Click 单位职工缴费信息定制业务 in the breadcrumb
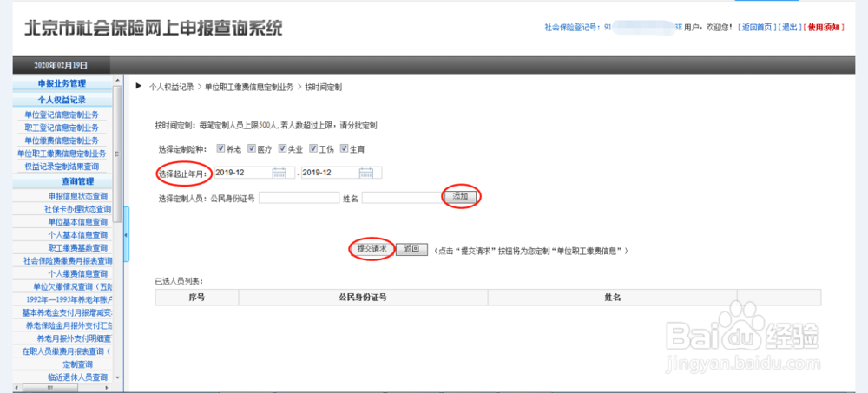Screen dimensions: 868x393 click(248, 88)
